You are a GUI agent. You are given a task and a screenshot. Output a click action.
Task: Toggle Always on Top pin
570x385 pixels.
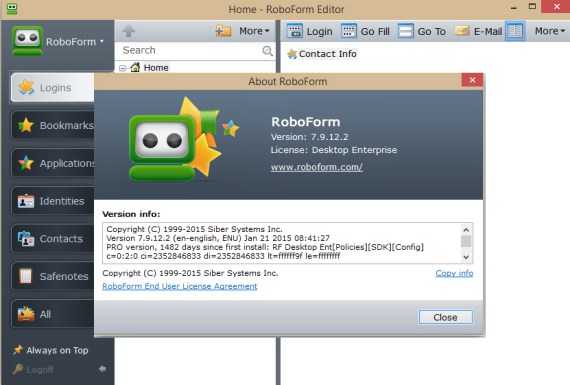click(51, 350)
